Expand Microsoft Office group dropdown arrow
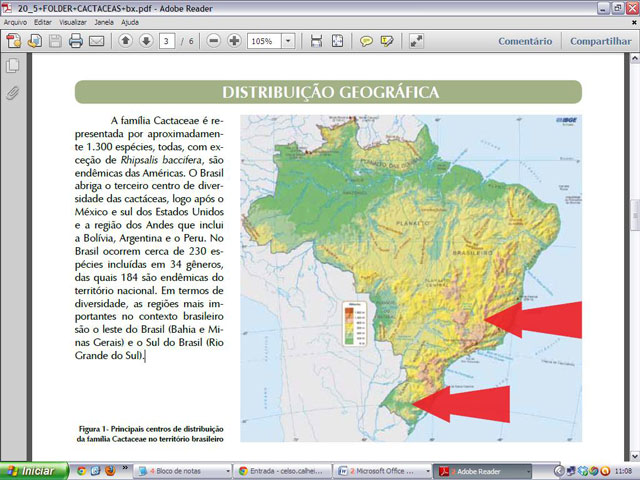Image resolution: width=640 pixels, height=480 pixels. pyautogui.click(x=427, y=472)
